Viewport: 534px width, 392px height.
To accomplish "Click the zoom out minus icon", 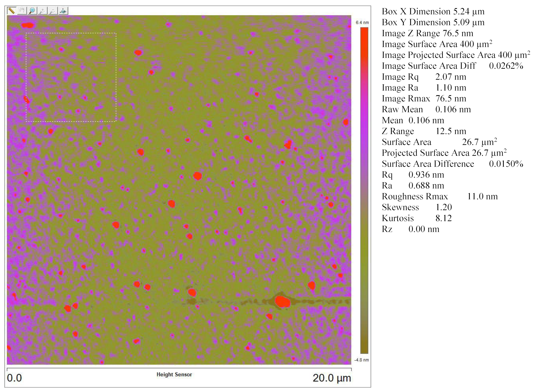I will tap(53, 11).
